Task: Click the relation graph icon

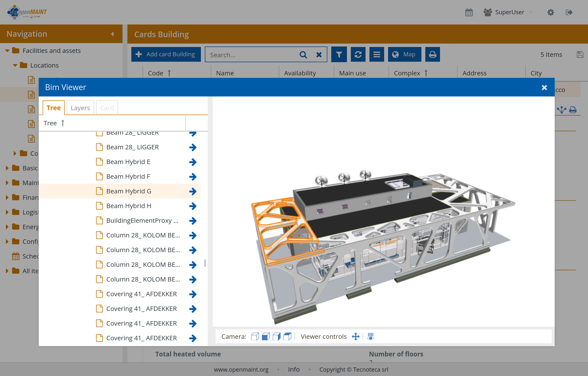Action: coord(561,110)
